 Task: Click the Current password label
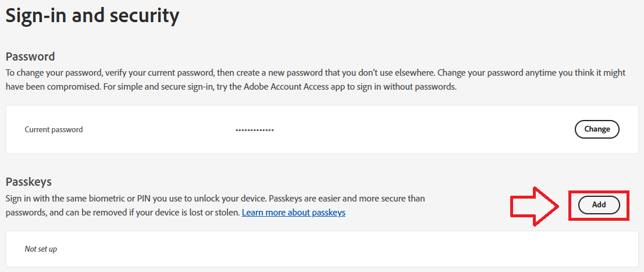pyautogui.click(x=54, y=130)
